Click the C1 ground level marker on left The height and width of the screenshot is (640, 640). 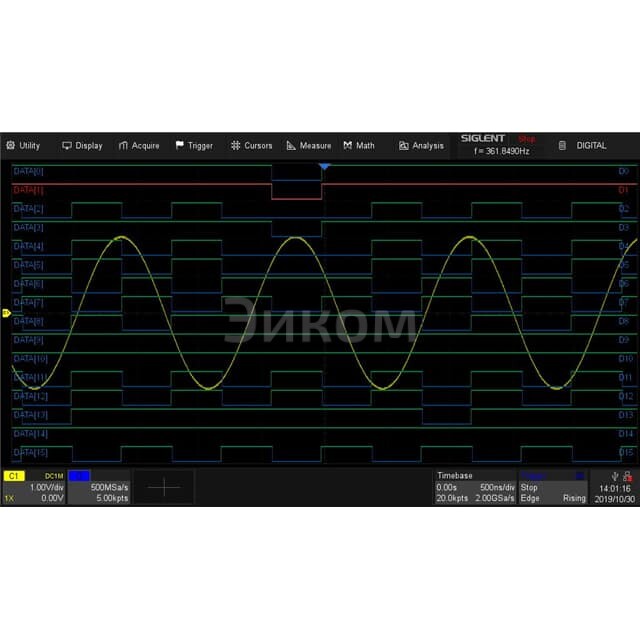6,314
